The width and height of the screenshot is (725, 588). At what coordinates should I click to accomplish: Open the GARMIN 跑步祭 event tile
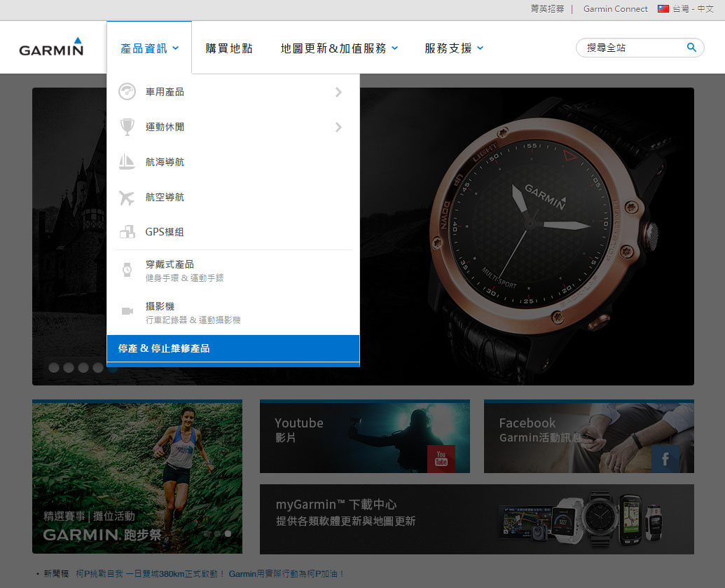point(137,477)
